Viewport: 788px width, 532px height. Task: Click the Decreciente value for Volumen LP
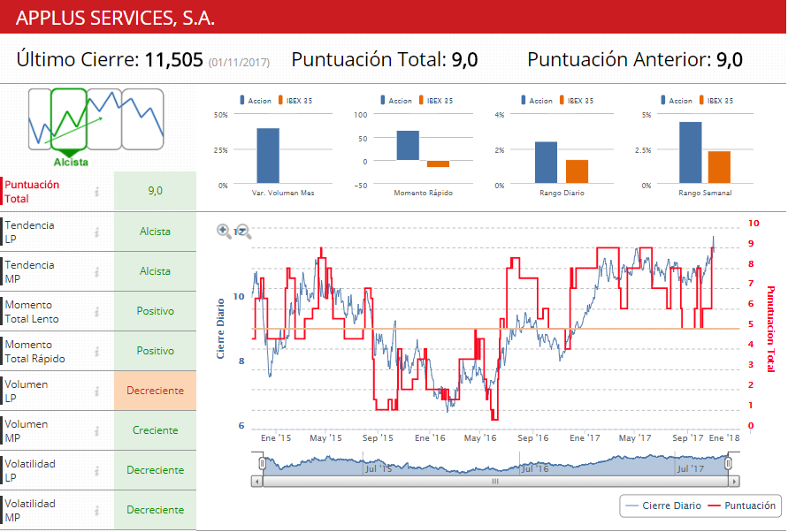155,391
